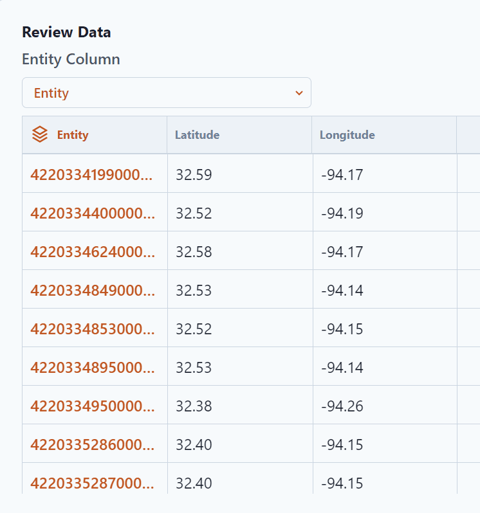Viewport: 480px width, 513px height.
Task: Open entity 4220334199000... link
Action: [x=92, y=175]
